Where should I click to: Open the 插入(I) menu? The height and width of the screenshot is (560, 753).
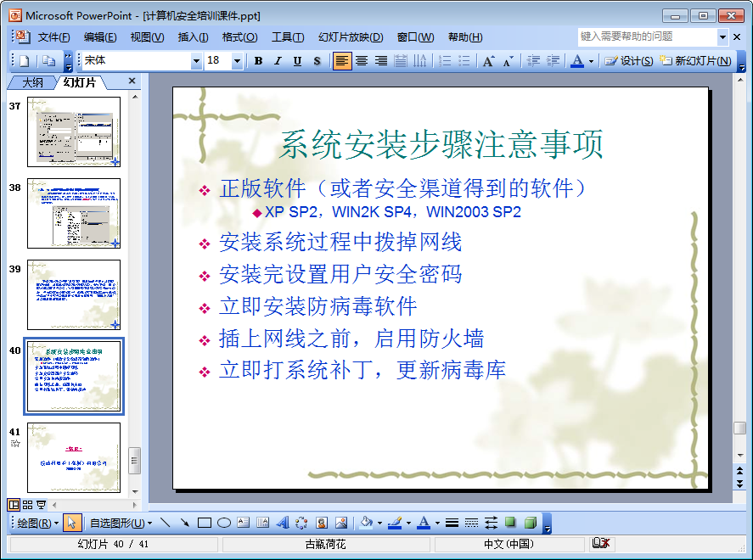pos(193,37)
